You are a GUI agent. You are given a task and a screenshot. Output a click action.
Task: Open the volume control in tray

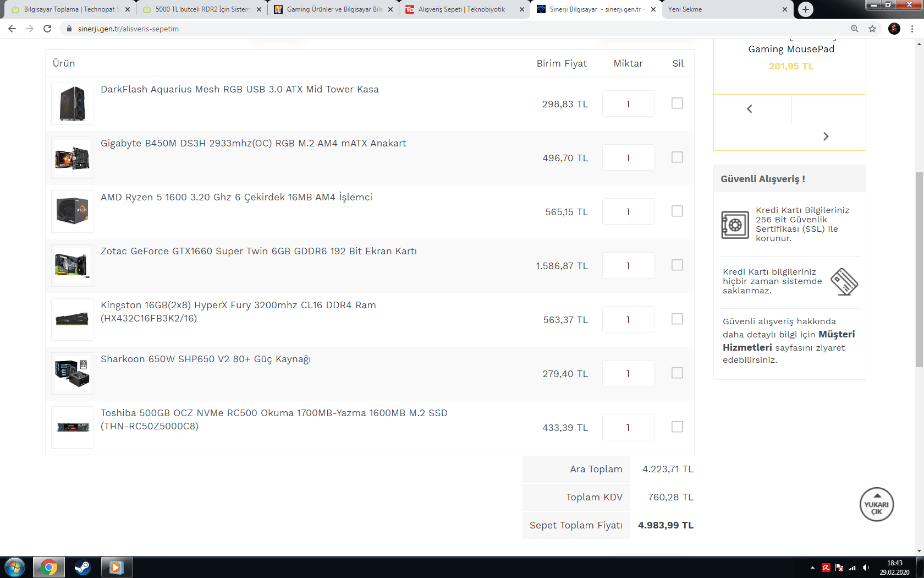pos(866,568)
